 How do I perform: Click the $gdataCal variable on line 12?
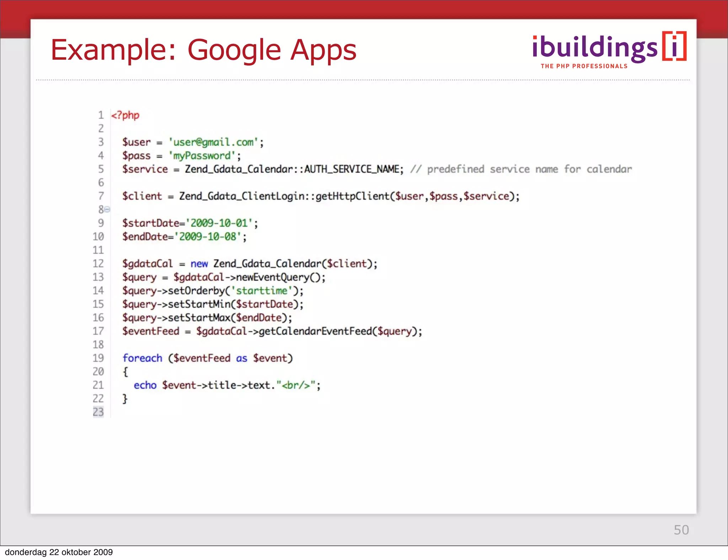[148, 264]
